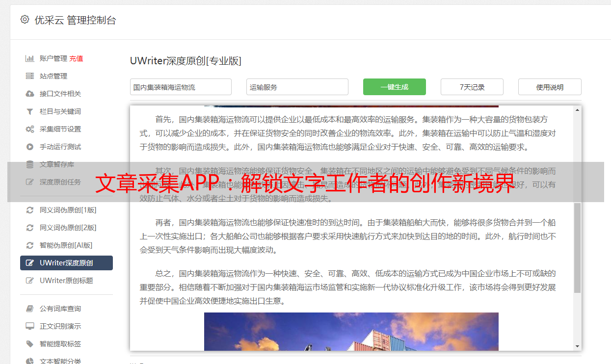Click the article vertical scrollbar thumb
This screenshot has width=611, height=364.
577,248
